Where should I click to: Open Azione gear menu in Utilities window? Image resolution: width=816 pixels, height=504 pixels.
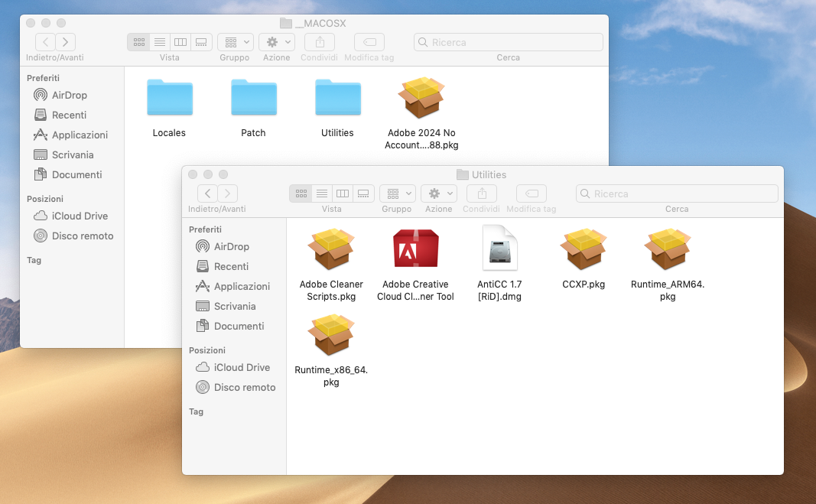click(439, 193)
